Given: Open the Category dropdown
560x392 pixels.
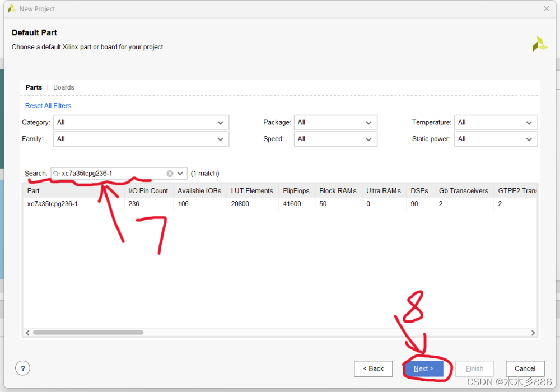Looking at the screenshot, I should [141, 123].
